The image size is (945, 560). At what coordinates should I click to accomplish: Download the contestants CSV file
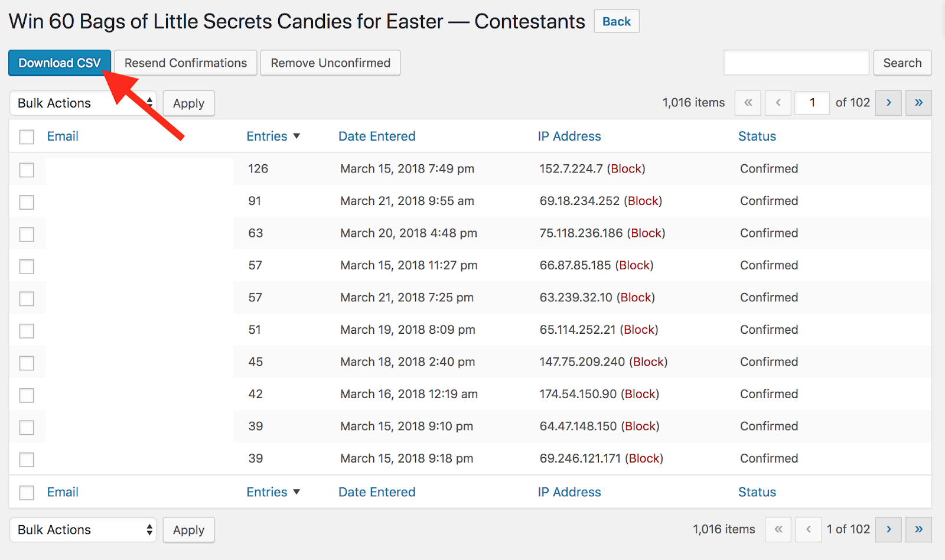coord(60,63)
